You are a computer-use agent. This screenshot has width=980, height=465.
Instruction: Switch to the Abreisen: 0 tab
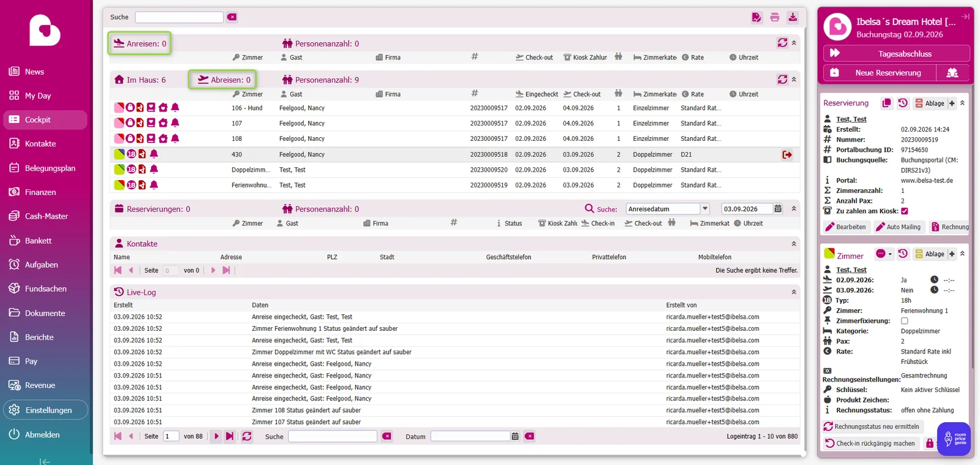click(222, 80)
